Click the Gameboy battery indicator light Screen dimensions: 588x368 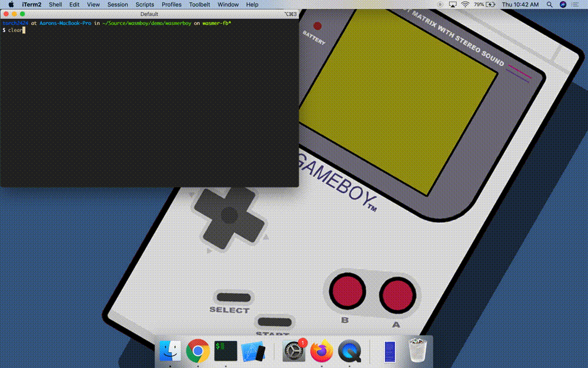tap(318, 26)
